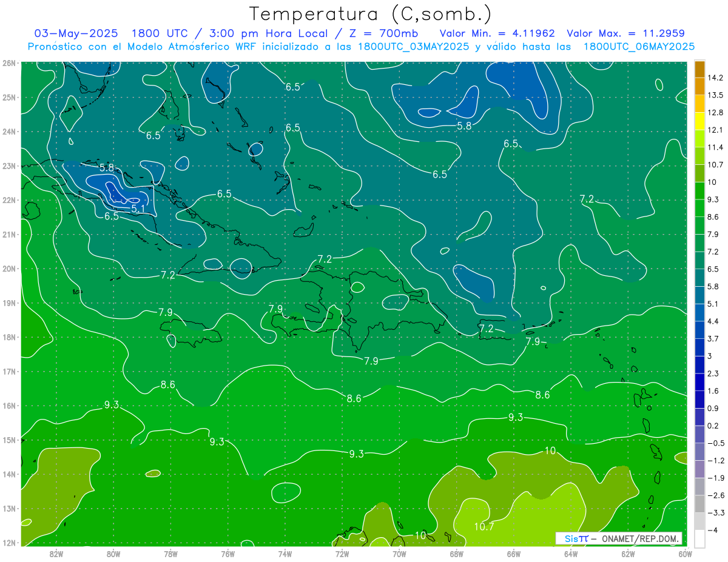728x562 pixels.
Task: Click the 'Z = 700mb' level text
Action: click(383, 33)
